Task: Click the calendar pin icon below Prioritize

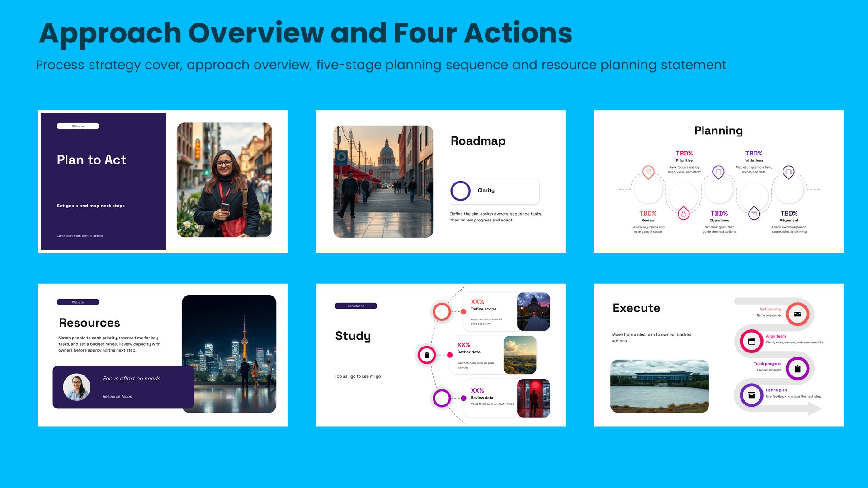Action: [684, 213]
